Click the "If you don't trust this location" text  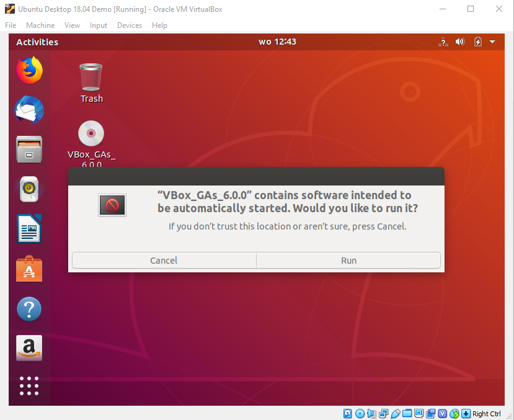point(288,226)
